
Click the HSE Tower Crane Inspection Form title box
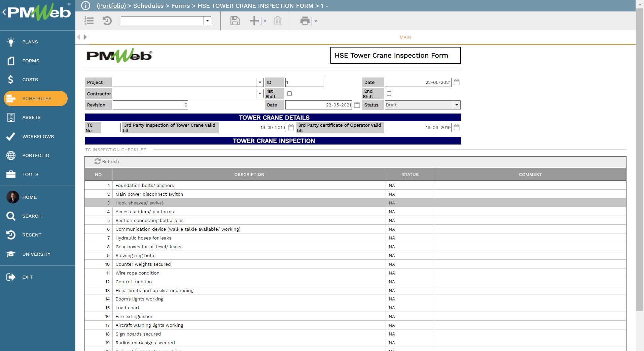[x=395, y=55]
